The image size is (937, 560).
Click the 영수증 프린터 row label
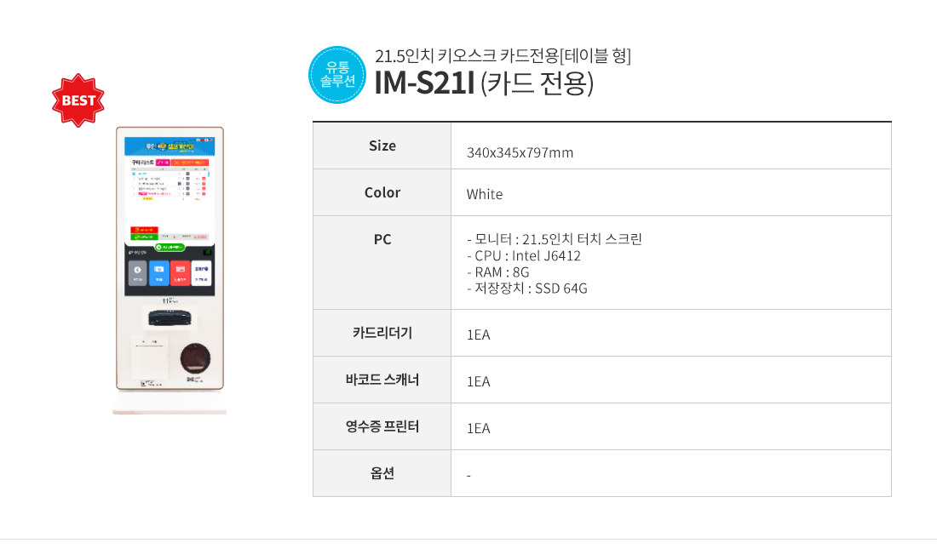click(x=382, y=427)
